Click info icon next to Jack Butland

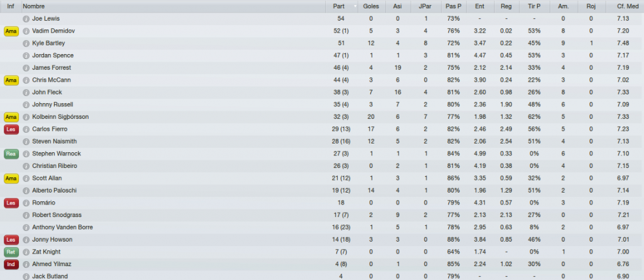point(26,276)
